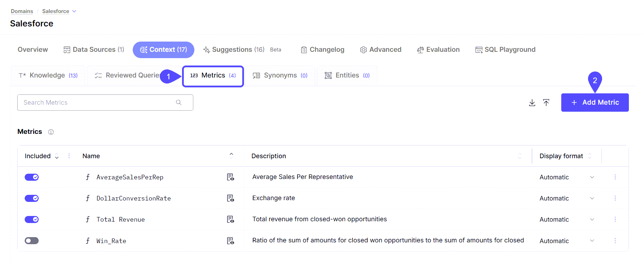Screen dimensions: 644x266
Task: Click the Total Revenue metric name
Action: pos(121,219)
